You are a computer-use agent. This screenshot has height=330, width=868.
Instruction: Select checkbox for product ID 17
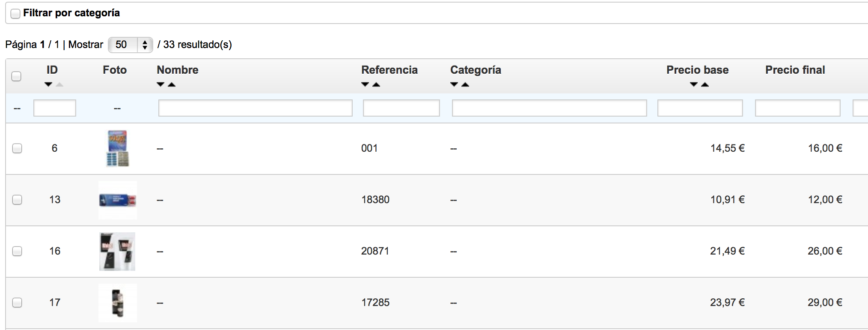point(17,303)
